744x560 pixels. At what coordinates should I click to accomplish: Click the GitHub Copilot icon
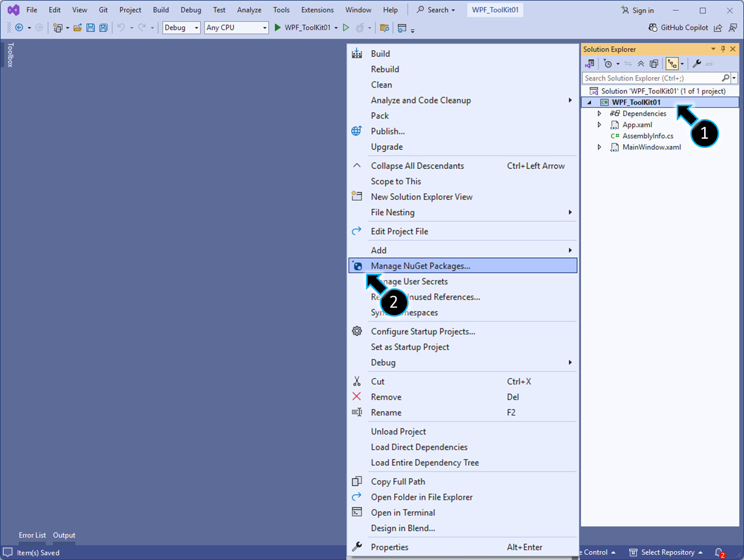point(653,28)
